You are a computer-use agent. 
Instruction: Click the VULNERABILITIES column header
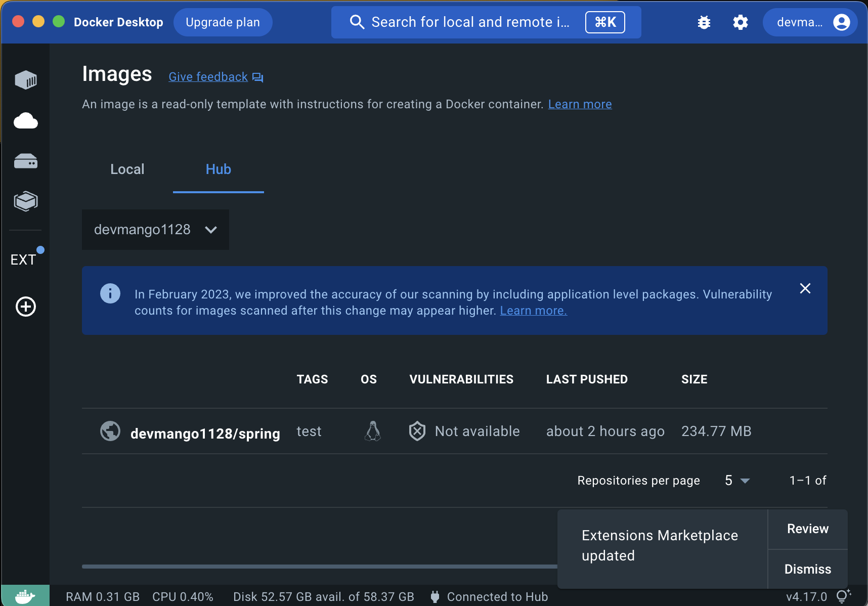click(x=461, y=379)
